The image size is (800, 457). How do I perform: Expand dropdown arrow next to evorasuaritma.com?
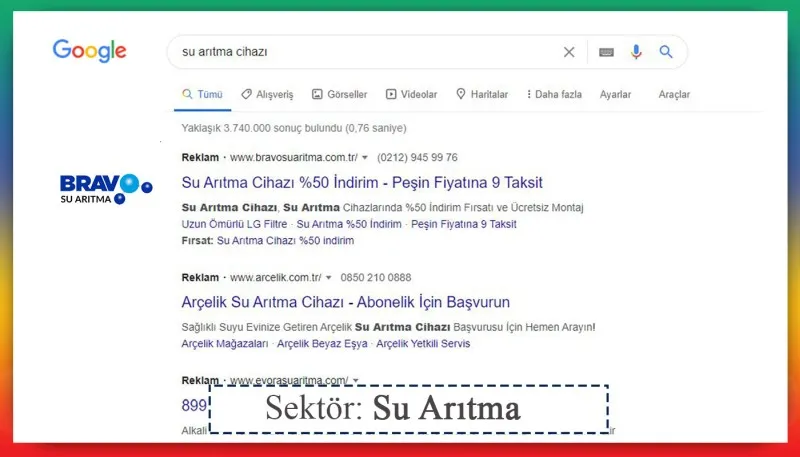coord(356,380)
